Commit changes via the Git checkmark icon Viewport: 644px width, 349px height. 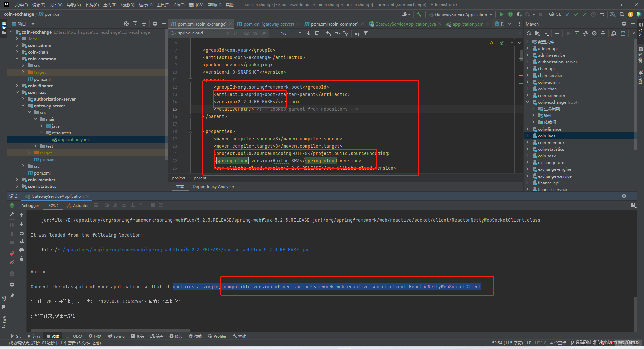(x=576, y=14)
